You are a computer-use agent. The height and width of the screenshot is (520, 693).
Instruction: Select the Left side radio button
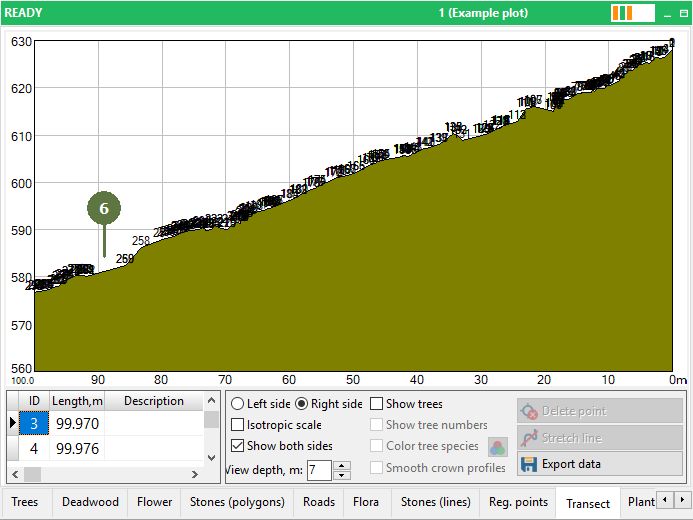click(x=237, y=404)
